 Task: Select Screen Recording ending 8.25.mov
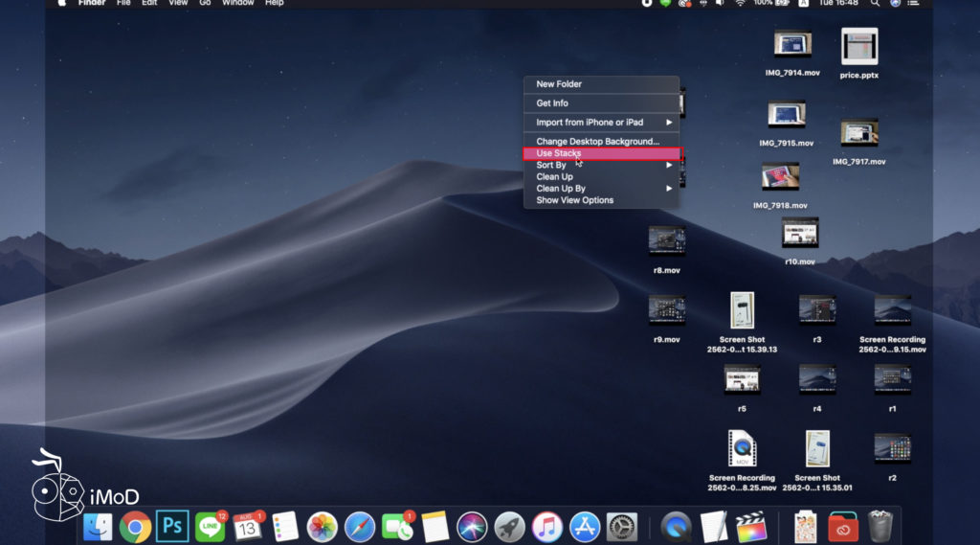[x=742, y=448]
